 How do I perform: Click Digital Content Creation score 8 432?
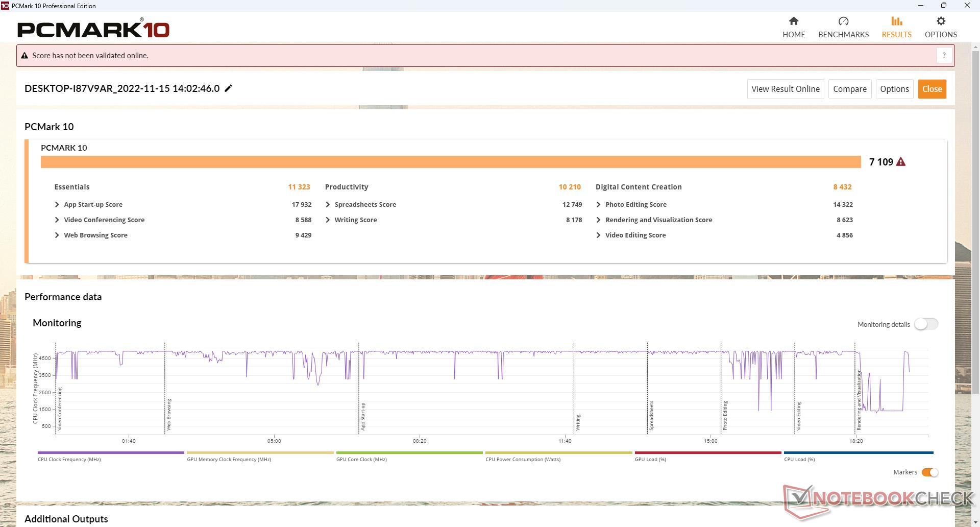pyautogui.click(x=842, y=187)
